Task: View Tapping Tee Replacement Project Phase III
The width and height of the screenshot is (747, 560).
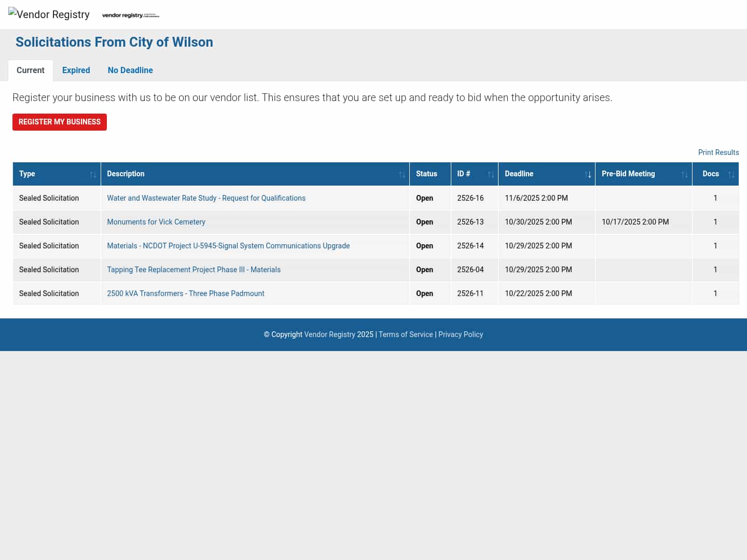Action: [x=193, y=270]
